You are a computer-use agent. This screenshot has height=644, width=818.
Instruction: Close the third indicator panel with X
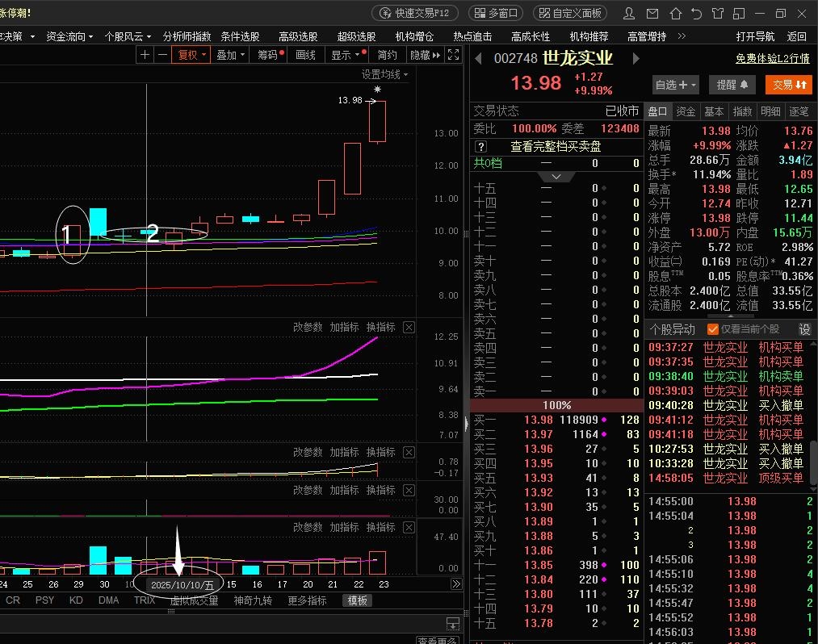[409, 490]
